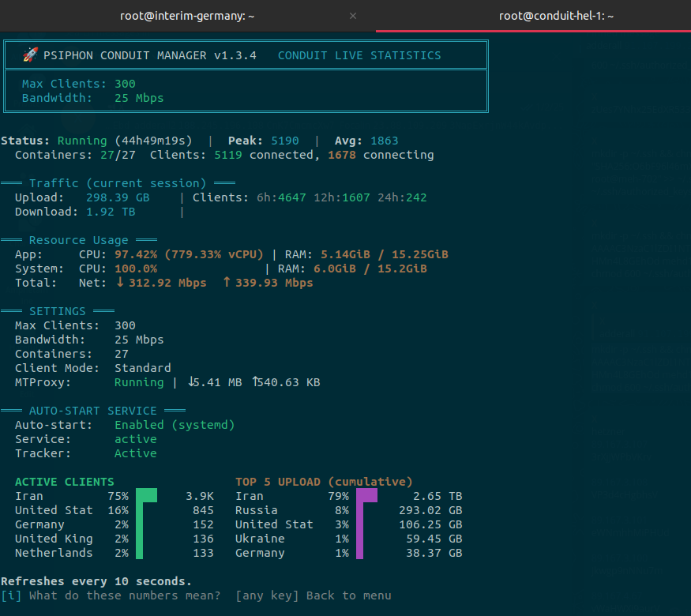Screen dimensions: 691x616
Task: Close the root@interim-germany tab
Action: (352, 16)
